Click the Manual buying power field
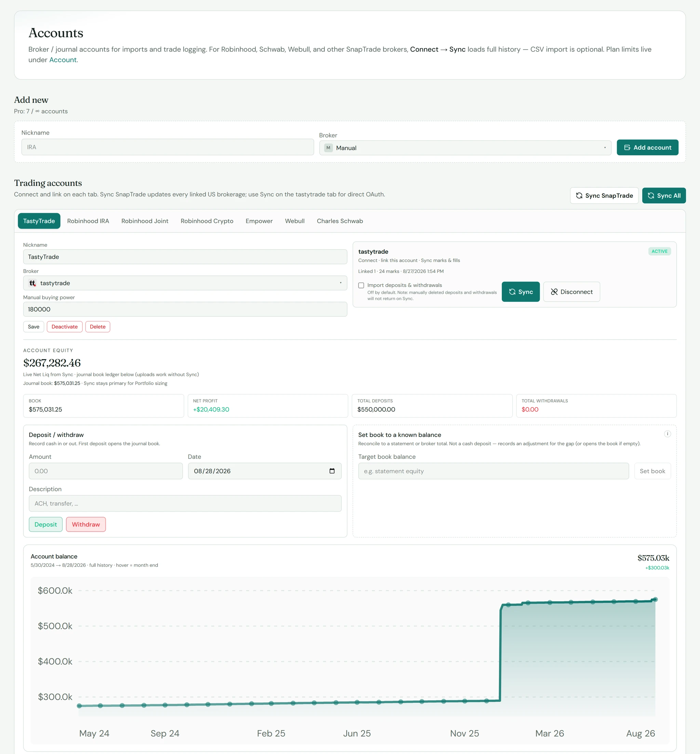700x754 pixels. (x=185, y=309)
